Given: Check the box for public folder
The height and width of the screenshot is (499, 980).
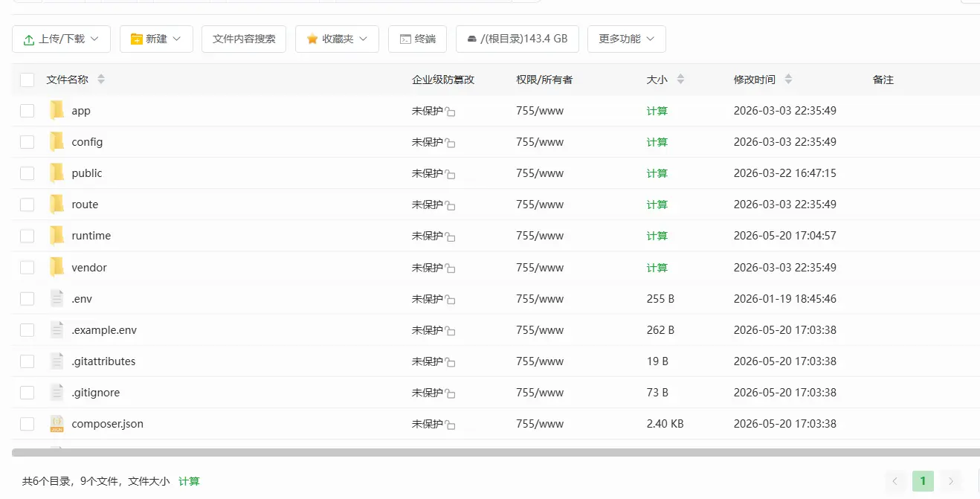Looking at the screenshot, I should [x=28, y=173].
